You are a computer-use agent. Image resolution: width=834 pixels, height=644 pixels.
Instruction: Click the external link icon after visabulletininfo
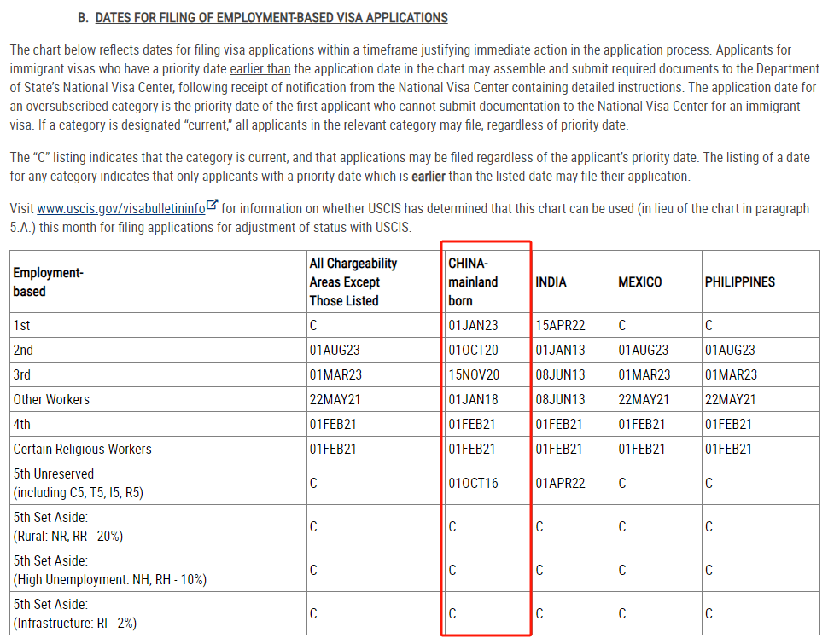coord(213,205)
